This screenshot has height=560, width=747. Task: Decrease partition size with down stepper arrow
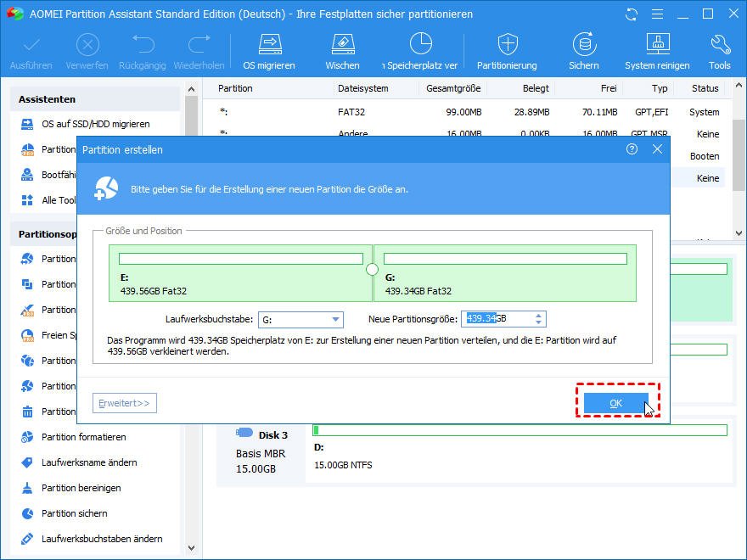538,323
